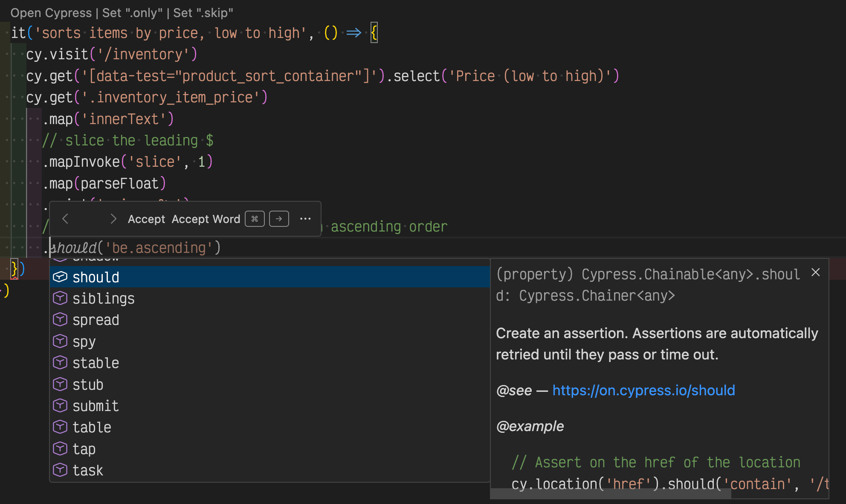Click the cube icon beside 'submit'
846x504 pixels.
(x=60, y=406)
